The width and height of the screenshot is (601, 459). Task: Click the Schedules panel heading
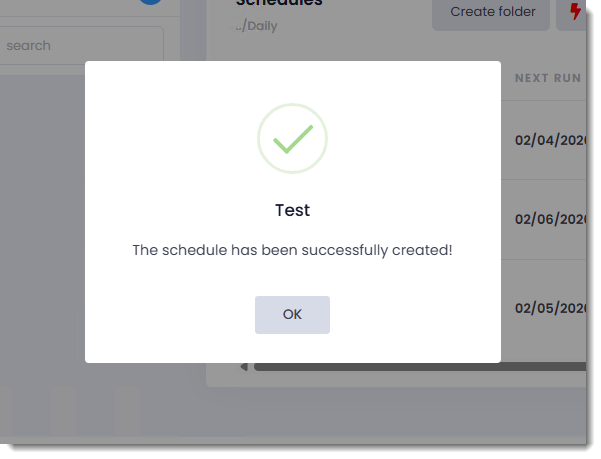pos(279,4)
